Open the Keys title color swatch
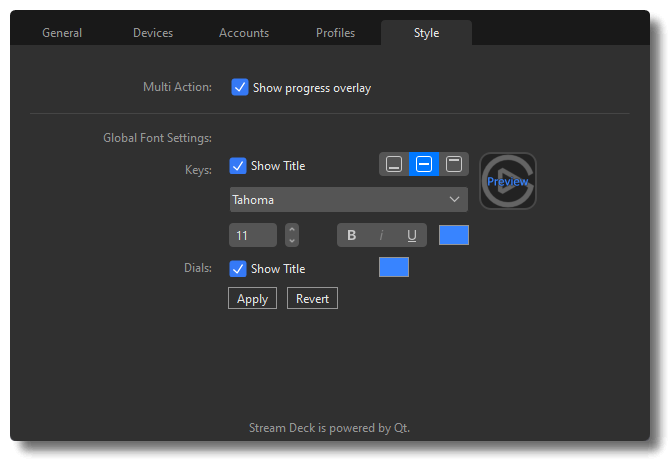Screen dimensions: 670x461 tap(454, 235)
